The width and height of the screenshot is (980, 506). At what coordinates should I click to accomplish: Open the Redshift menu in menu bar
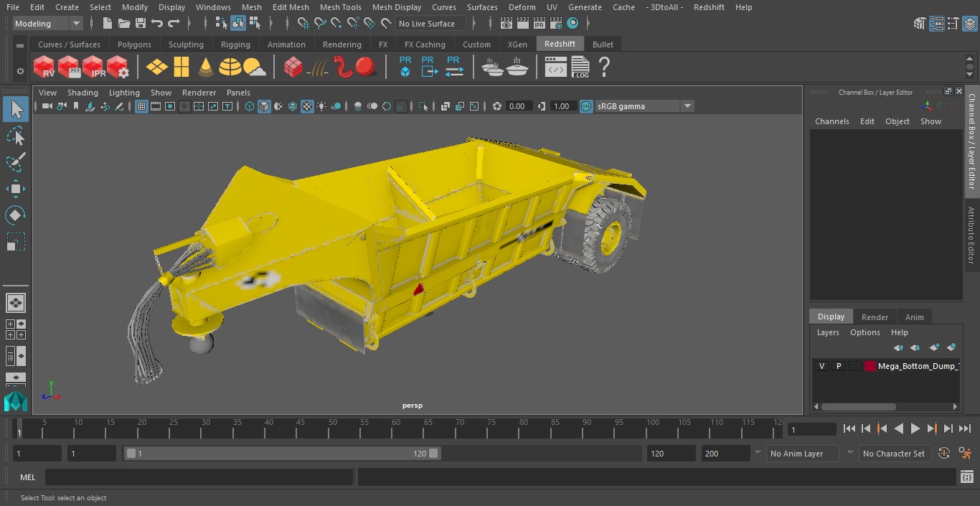(709, 7)
